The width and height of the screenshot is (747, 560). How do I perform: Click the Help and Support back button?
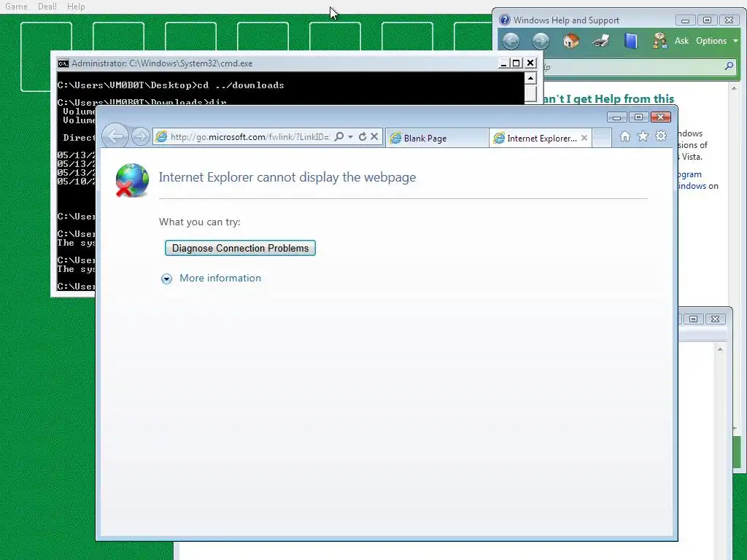coord(511,41)
